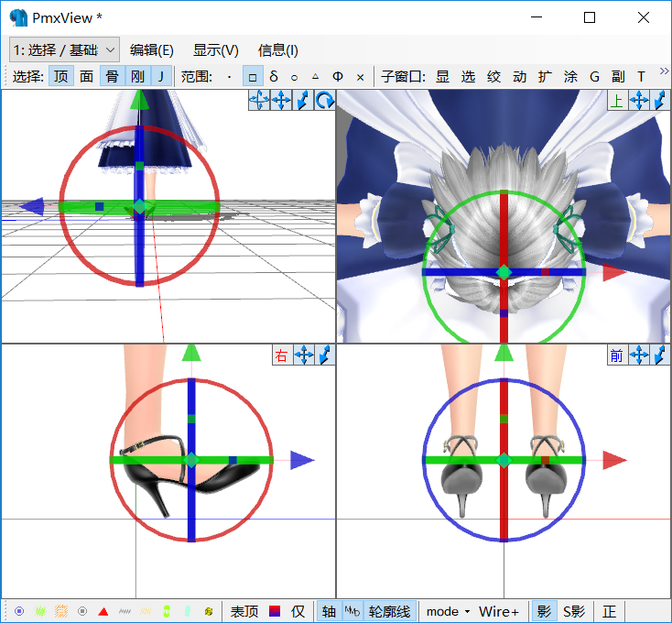Toggle rigid body selection 刚
Viewport: 672px width, 623px height.
pyautogui.click(x=137, y=76)
